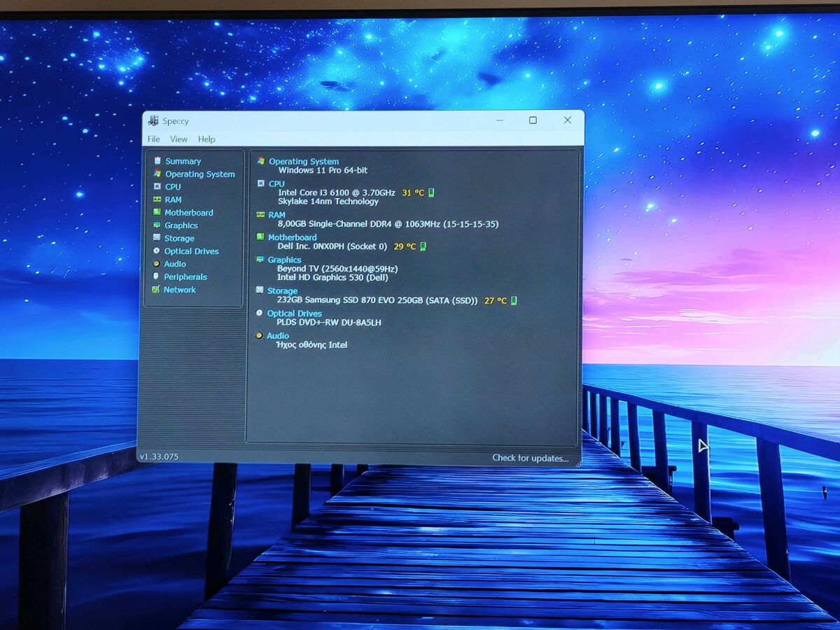
Task: Select Audio in the sidebar list
Action: [x=175, y=264]
